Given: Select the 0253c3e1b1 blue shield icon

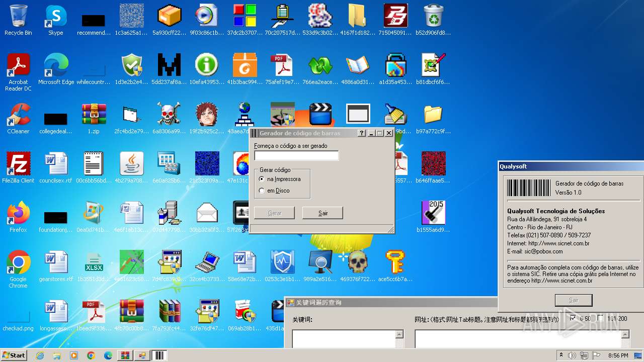Looking at the screenshot, I should 282,266.
